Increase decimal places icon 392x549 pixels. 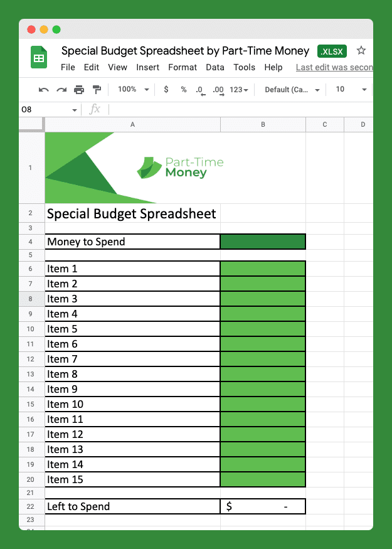[x=218, y=90]
